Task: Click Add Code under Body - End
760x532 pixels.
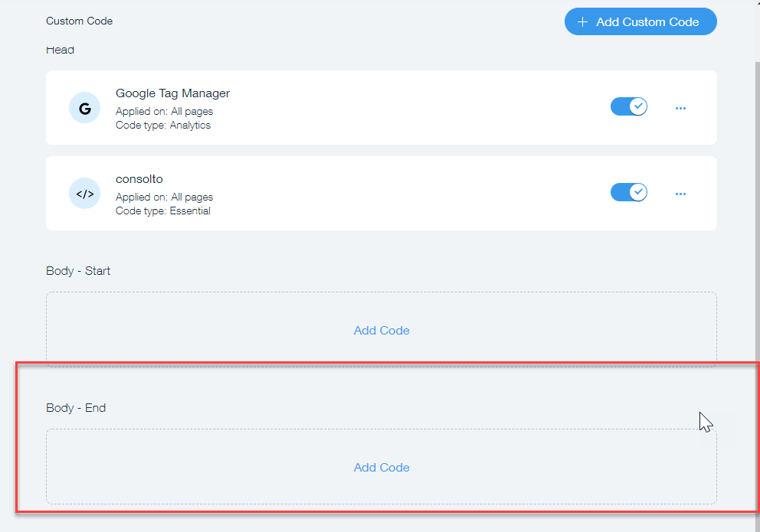Action: pyautogui.click(x=381, y=467)
